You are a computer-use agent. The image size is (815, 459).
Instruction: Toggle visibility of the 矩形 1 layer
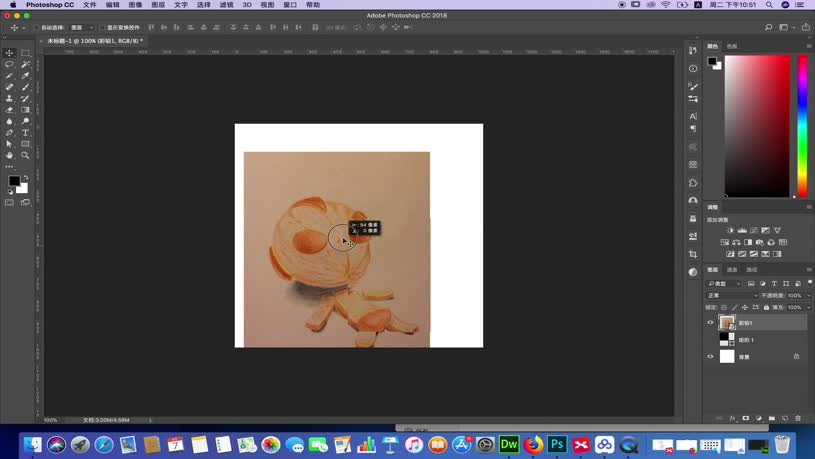(x=711, y=340)
